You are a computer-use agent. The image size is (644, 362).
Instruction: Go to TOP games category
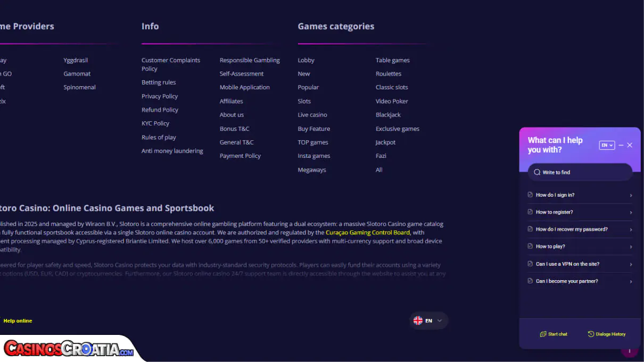coord(313,142)
